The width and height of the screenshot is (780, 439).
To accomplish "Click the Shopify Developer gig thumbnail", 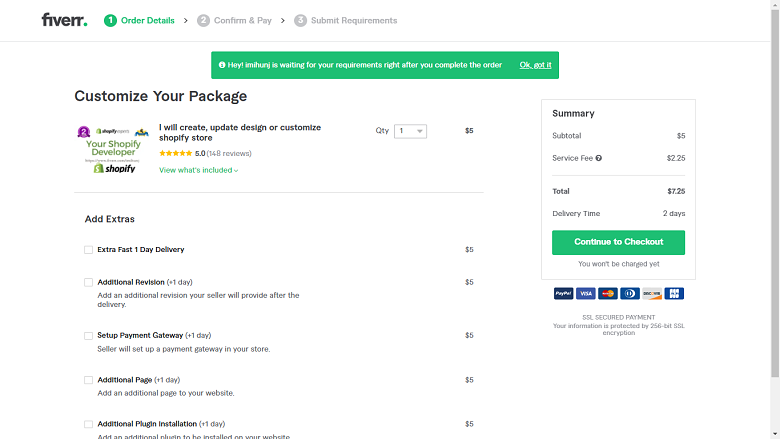I will click(113, 149).
